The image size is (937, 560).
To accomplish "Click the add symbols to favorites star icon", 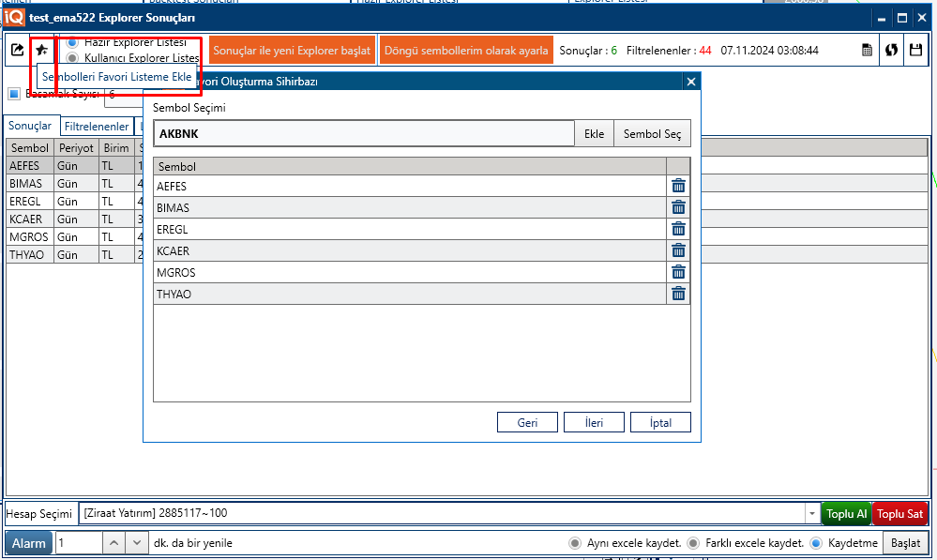I will pyautogui.click(x=41, y=50).
